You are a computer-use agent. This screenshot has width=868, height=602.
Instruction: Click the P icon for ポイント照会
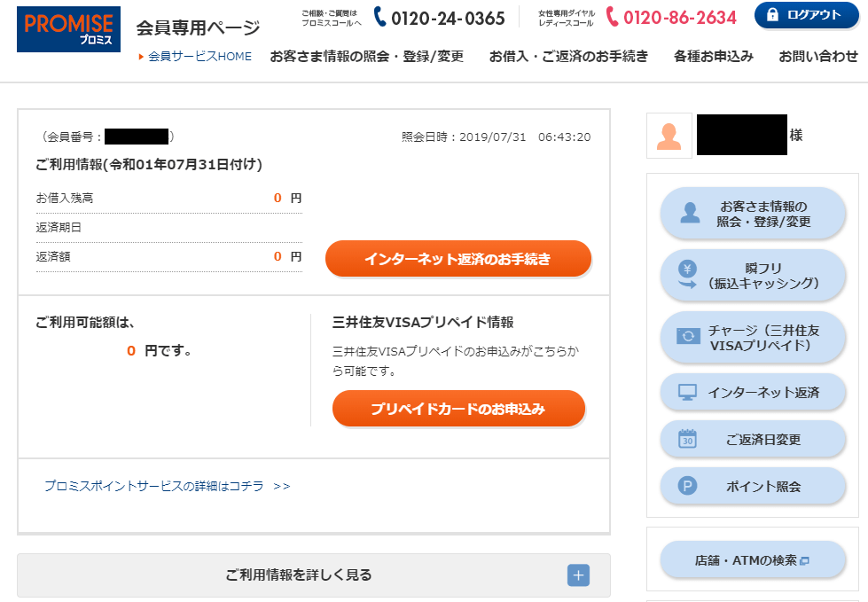tap(687, 486)
